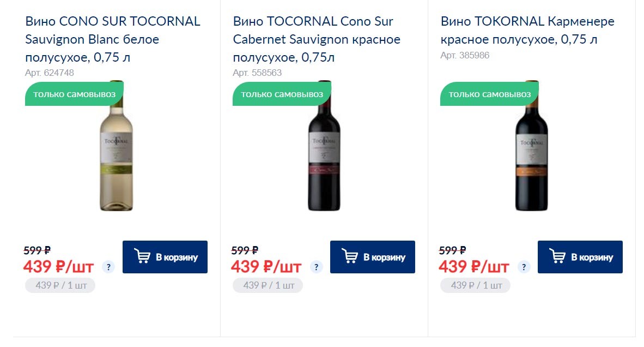Click the 'только самовывоз' badge on Sauvignon Blanc

tap(75, 94)
